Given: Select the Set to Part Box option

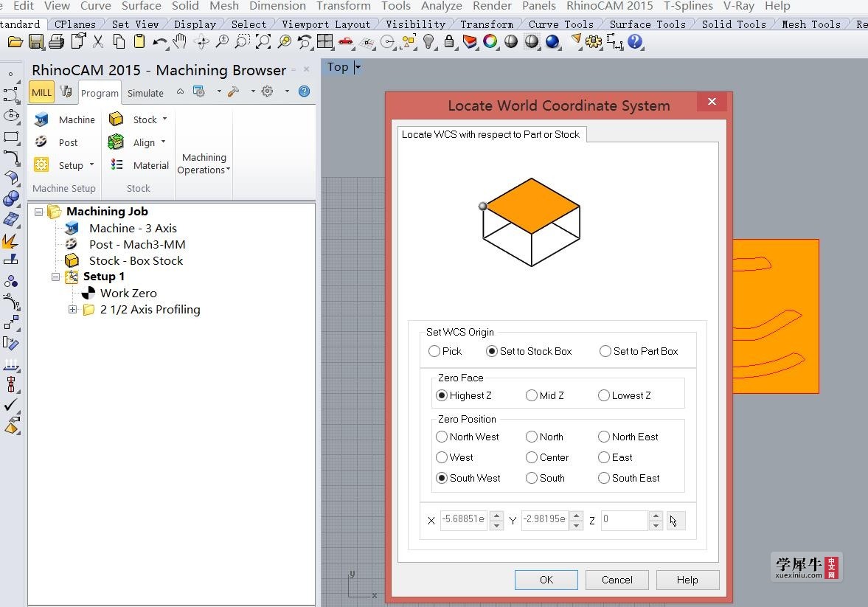Looking at the screenshot, I should tap(605, 351).
